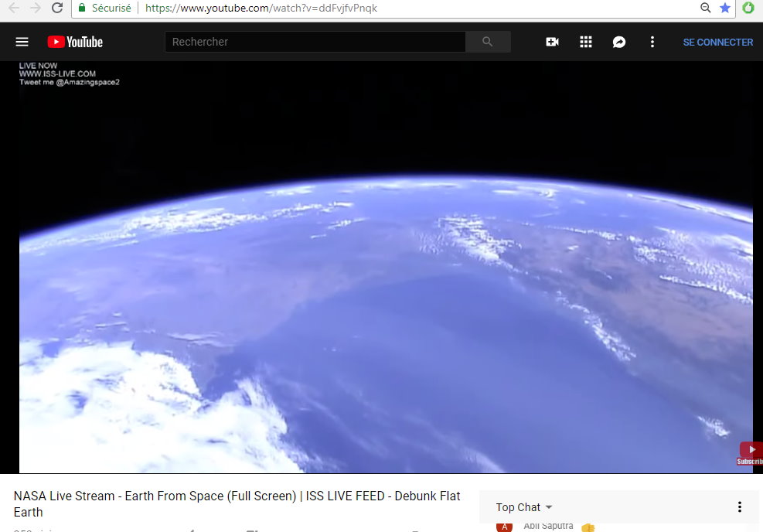The height and width of the screenshot is (532, 763).
Task: Click the browser address bar URL
Action: 261,8
